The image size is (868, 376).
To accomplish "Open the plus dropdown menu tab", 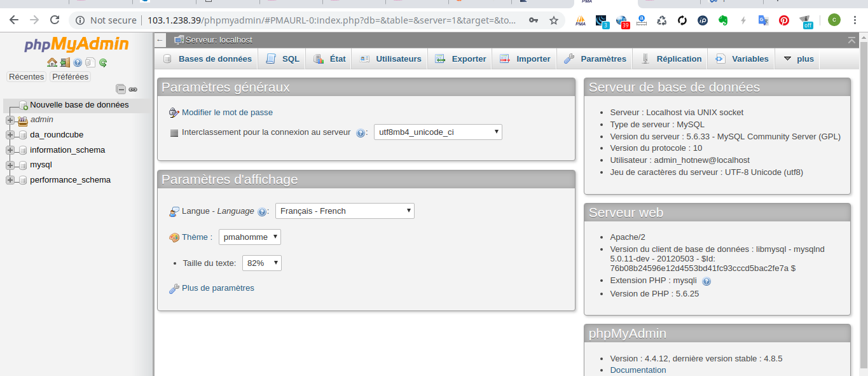I will (798, 59).
